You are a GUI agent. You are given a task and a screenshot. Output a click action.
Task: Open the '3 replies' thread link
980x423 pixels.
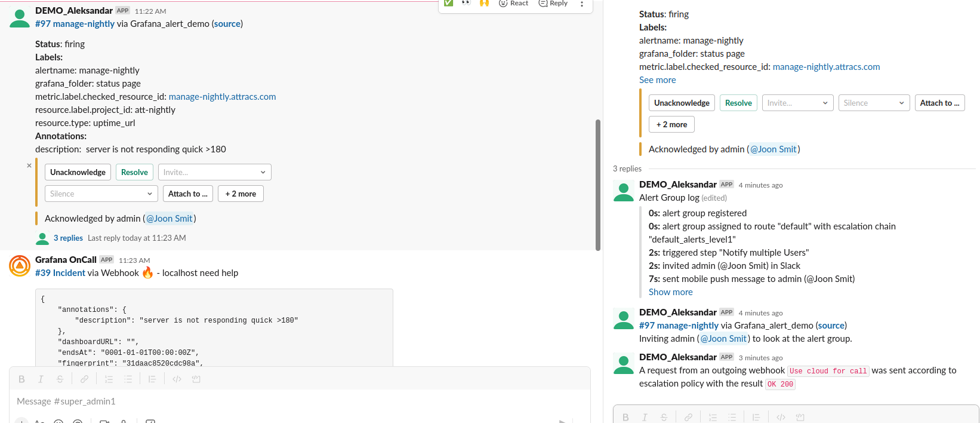68,238
